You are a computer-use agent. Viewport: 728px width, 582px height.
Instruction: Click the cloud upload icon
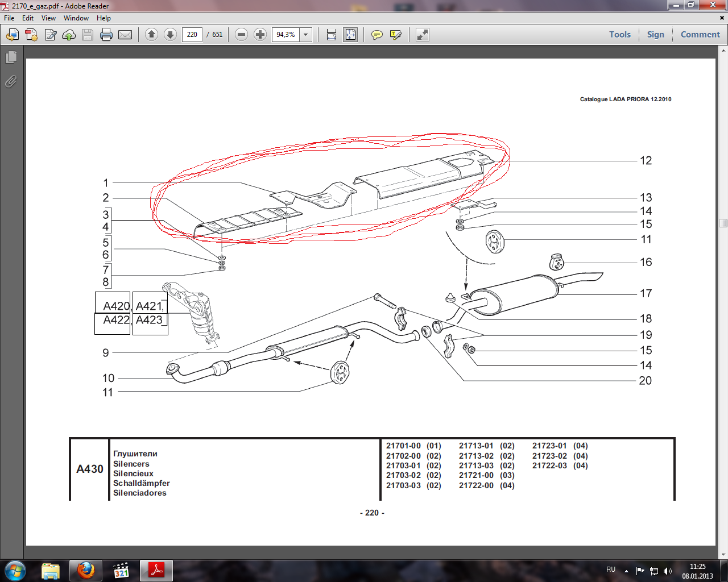tap(69, 35)
